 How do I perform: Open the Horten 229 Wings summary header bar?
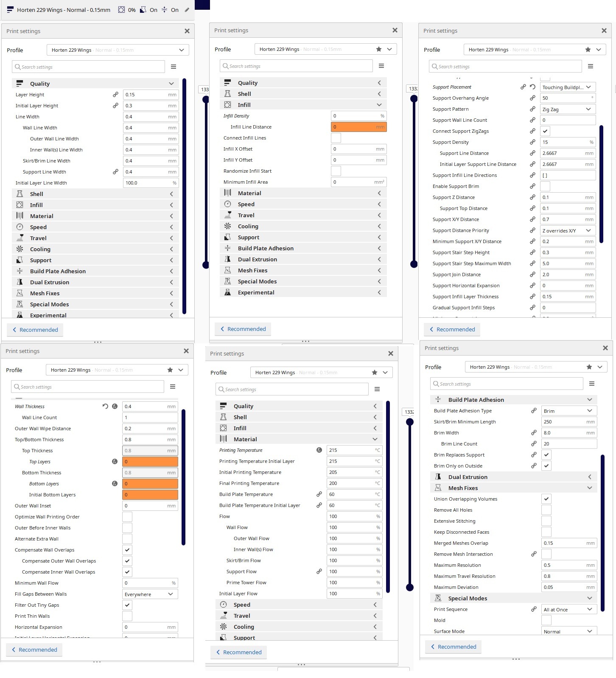(98, 10)
